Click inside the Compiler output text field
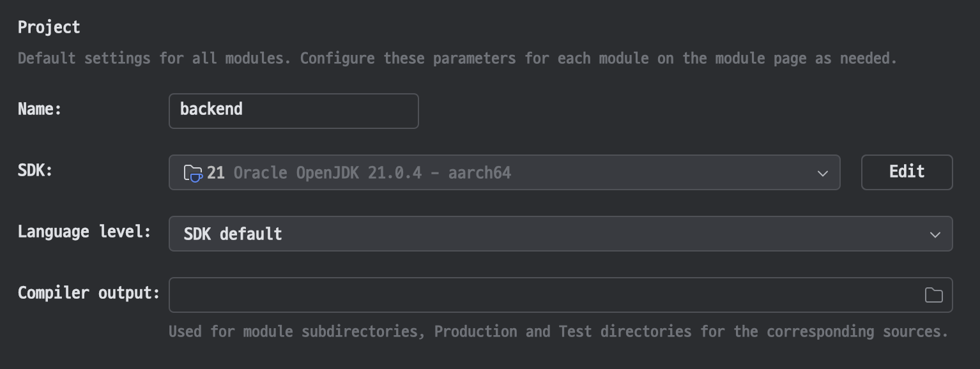The image size is (980, 369). (x=543, y=295)
